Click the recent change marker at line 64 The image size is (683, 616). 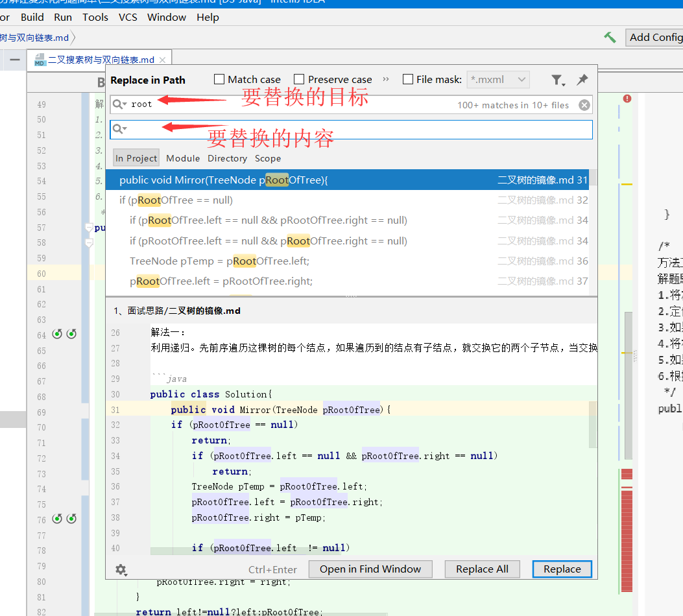pyautogui.click(x=57, y=333)
